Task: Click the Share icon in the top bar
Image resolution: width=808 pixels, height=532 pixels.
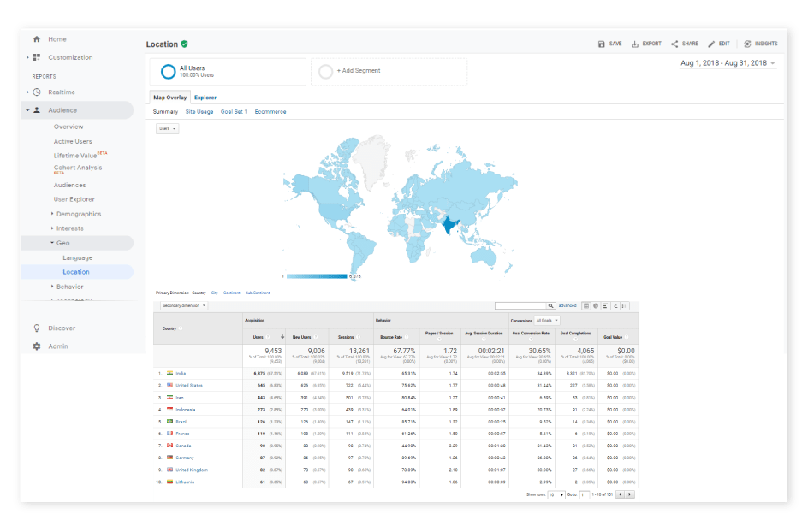Action: pos(674,44)
